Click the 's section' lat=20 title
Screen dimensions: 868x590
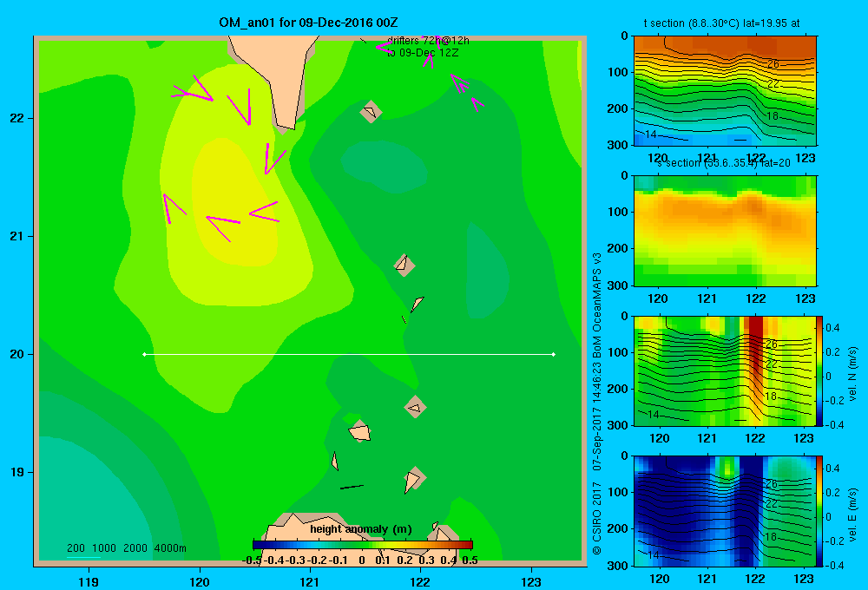[x=724, y=163]
